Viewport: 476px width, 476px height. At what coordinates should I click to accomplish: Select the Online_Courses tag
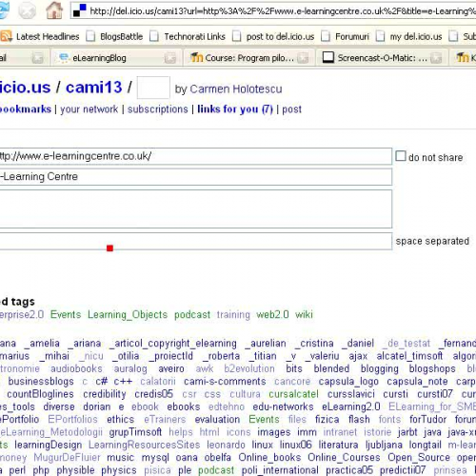[344, 458]
